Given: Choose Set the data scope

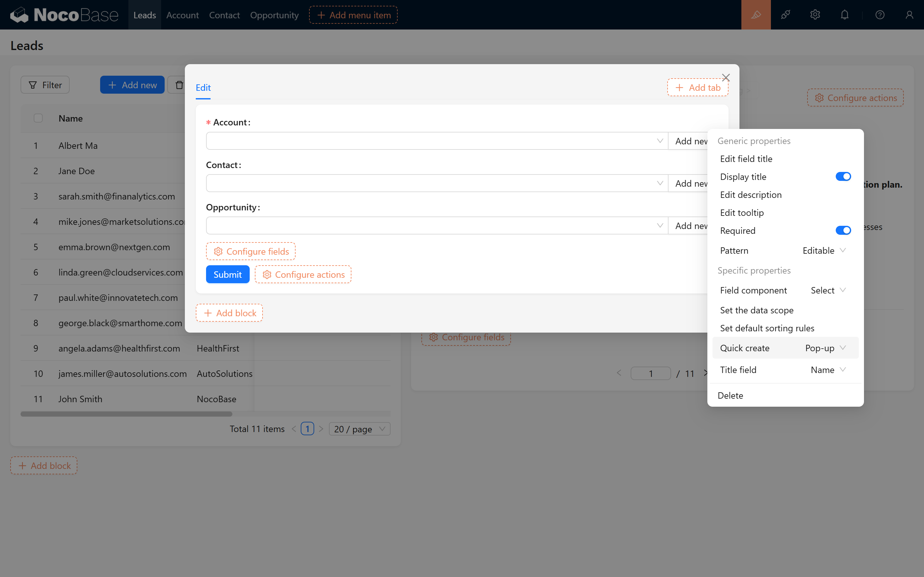Looking at the screenshot, I should click(785, 310).
